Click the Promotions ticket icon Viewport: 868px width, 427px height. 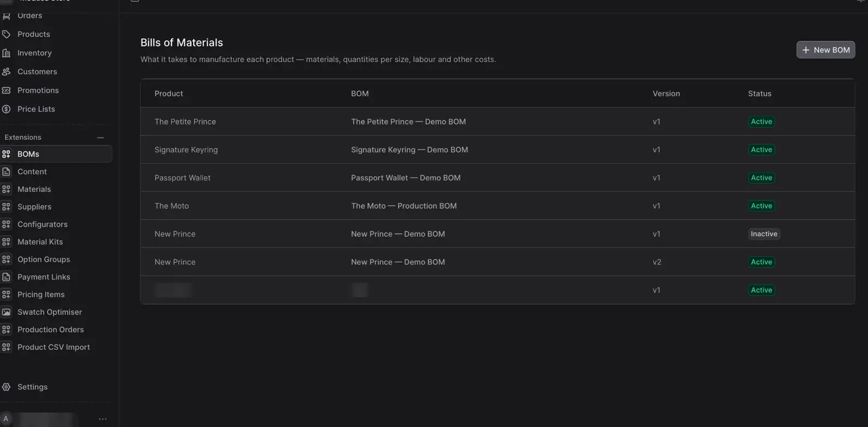[x=6, y=90]
